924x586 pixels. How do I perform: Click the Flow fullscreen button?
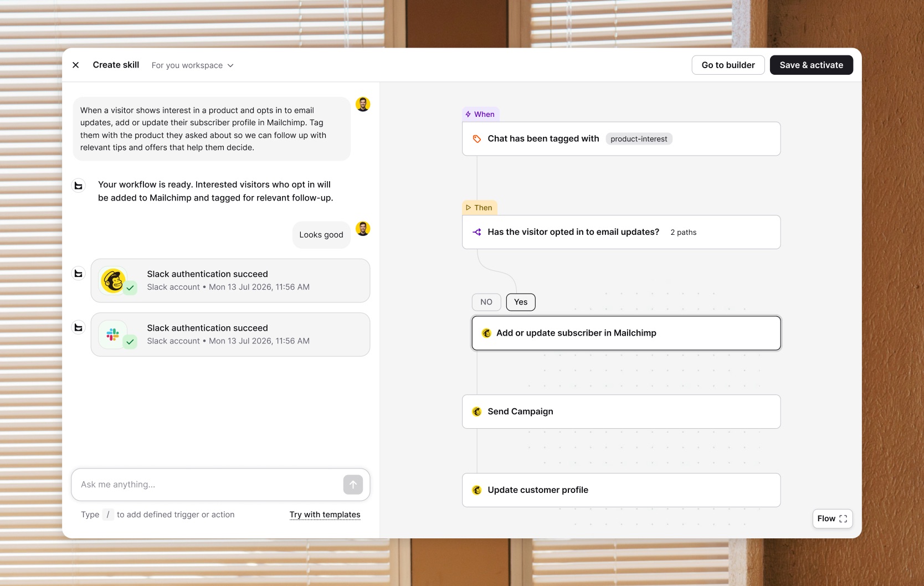[x=832, y=518]
